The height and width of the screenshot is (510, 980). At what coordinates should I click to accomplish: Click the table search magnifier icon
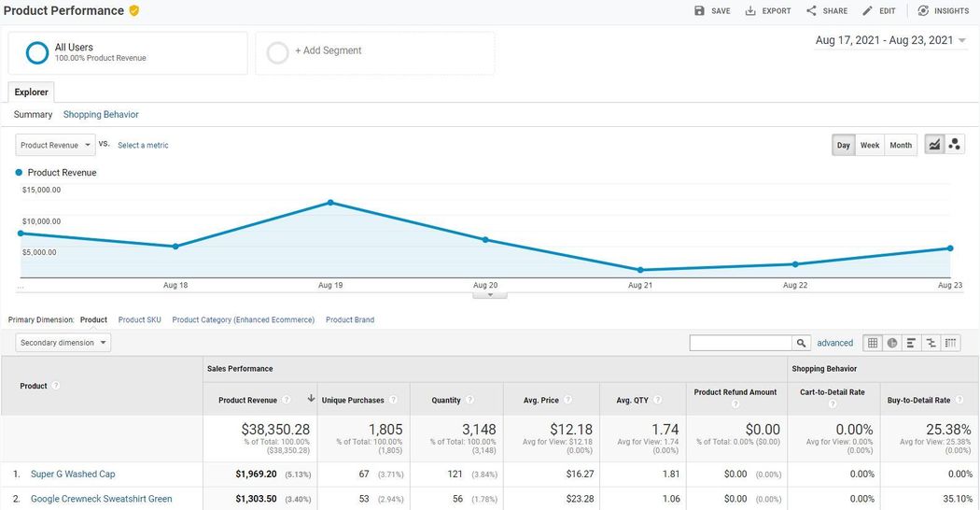coord(801,343)
